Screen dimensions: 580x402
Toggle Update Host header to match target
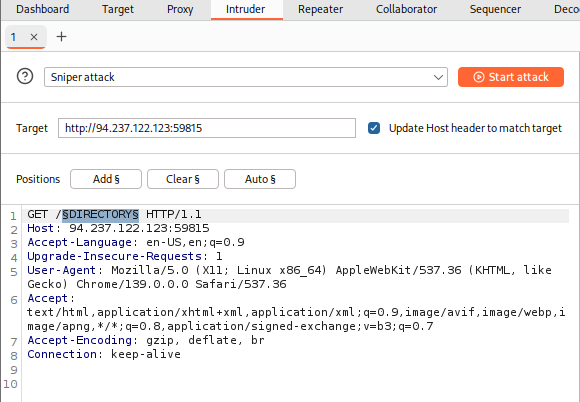click(374, 128)
